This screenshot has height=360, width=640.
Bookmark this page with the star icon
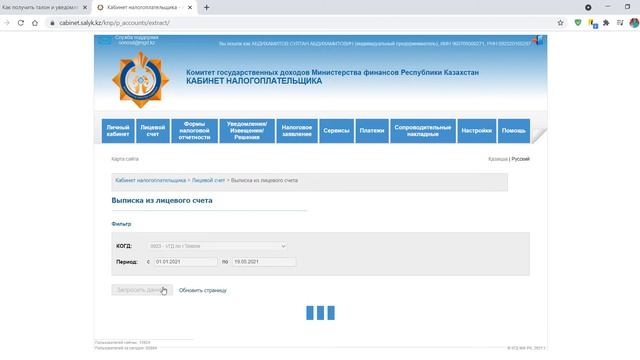(560, 23)
